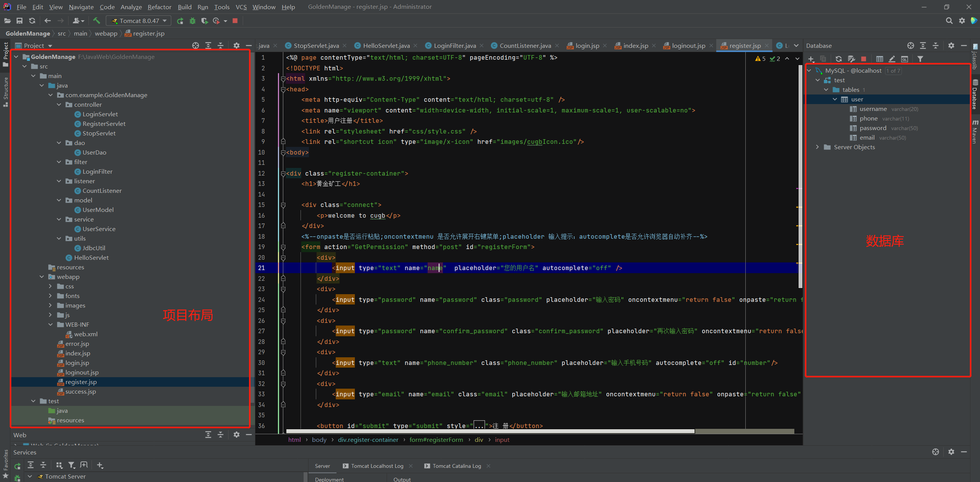
Task: Collapse the controller package in project tree
Action: pos(59,104)
